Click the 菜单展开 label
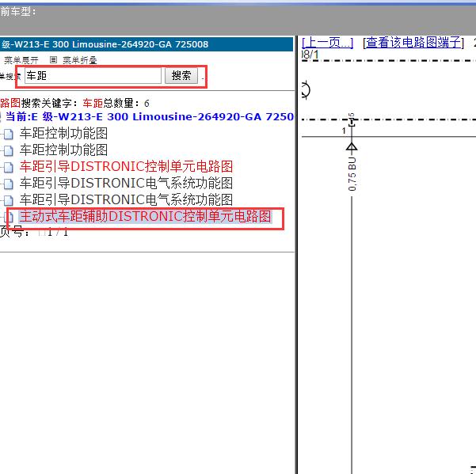This screenshot has height=474, width=476. tap(21, 60)
